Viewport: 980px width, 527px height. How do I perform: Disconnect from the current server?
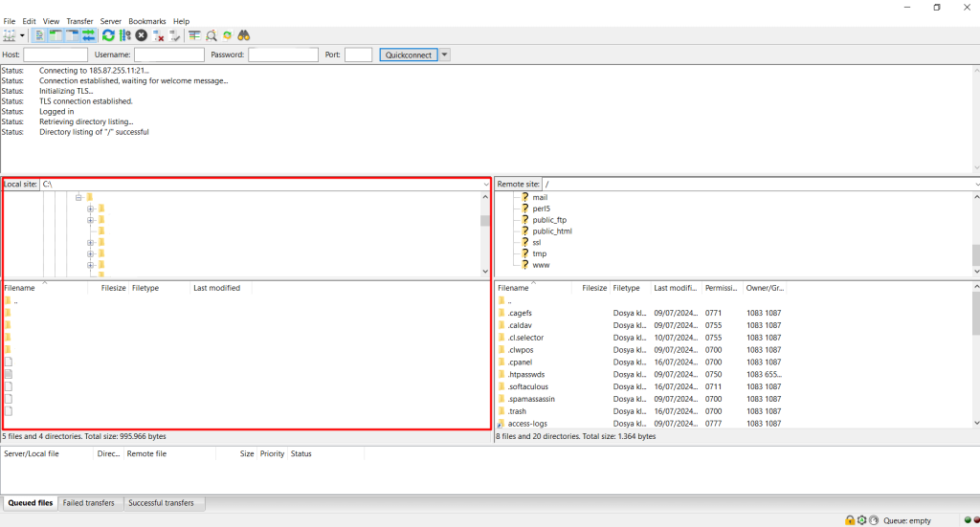pos(158,35)
